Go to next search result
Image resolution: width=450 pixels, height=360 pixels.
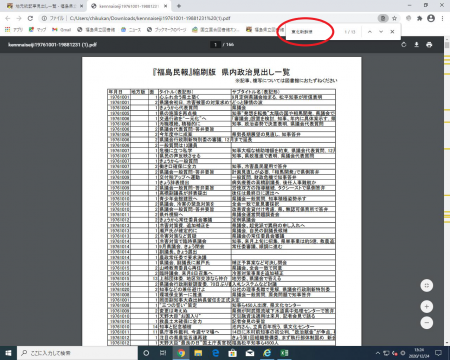(381, 32)
